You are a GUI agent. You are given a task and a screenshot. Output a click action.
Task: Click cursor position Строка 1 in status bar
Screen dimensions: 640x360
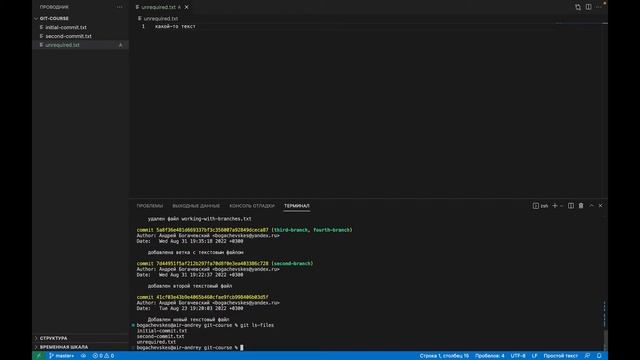444,356
